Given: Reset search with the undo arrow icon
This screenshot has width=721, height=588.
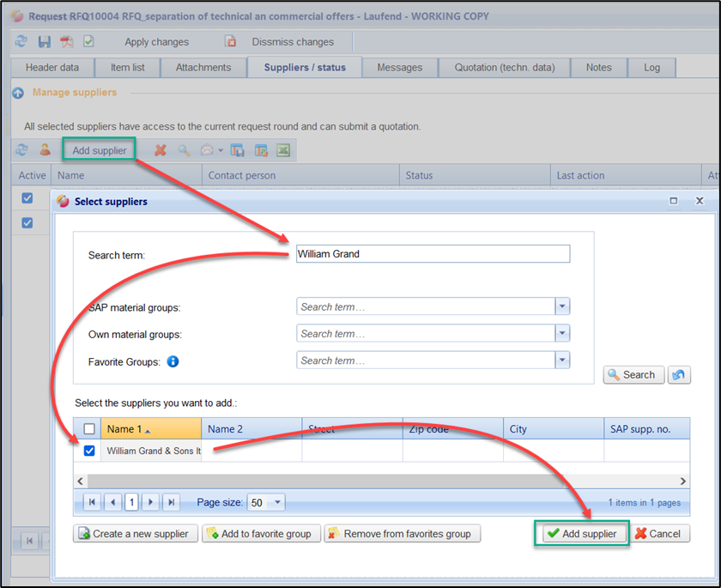Looking at the screenshot, I should (x=679, y=375).
